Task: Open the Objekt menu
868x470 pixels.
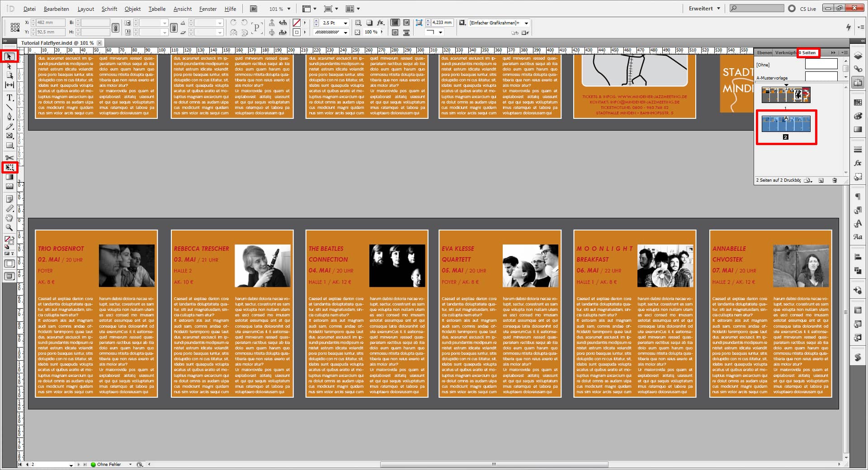Action: coord(132,9)
